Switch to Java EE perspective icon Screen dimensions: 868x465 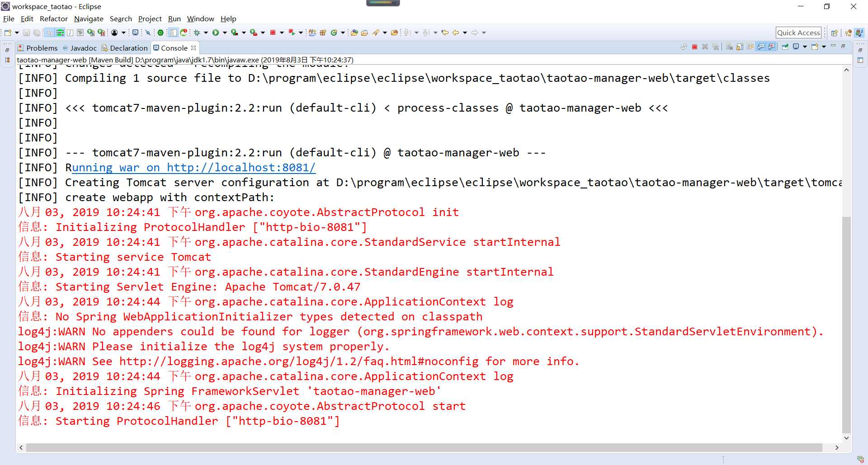pyautogui.click(x=848, y=33)
